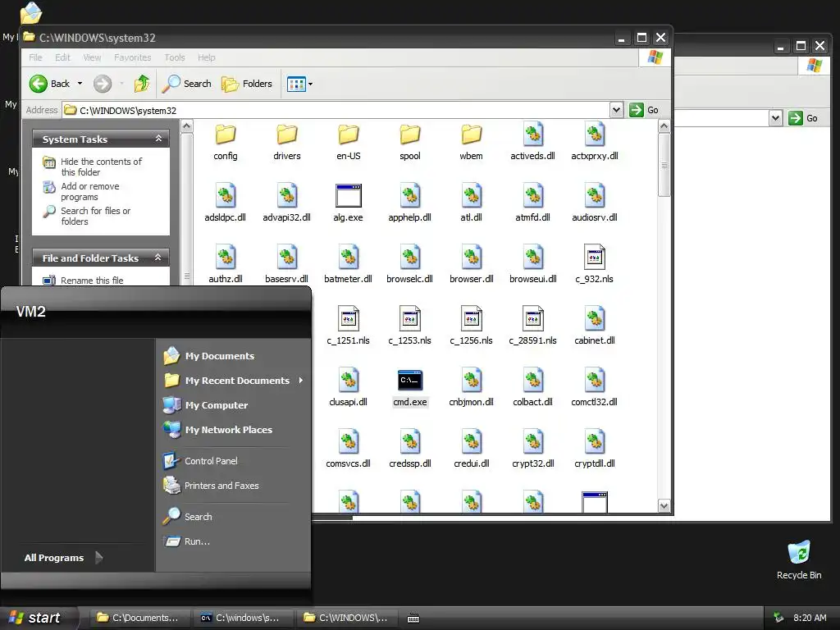
Task: Select the alg.exe file icon
Action: point(348,195)
